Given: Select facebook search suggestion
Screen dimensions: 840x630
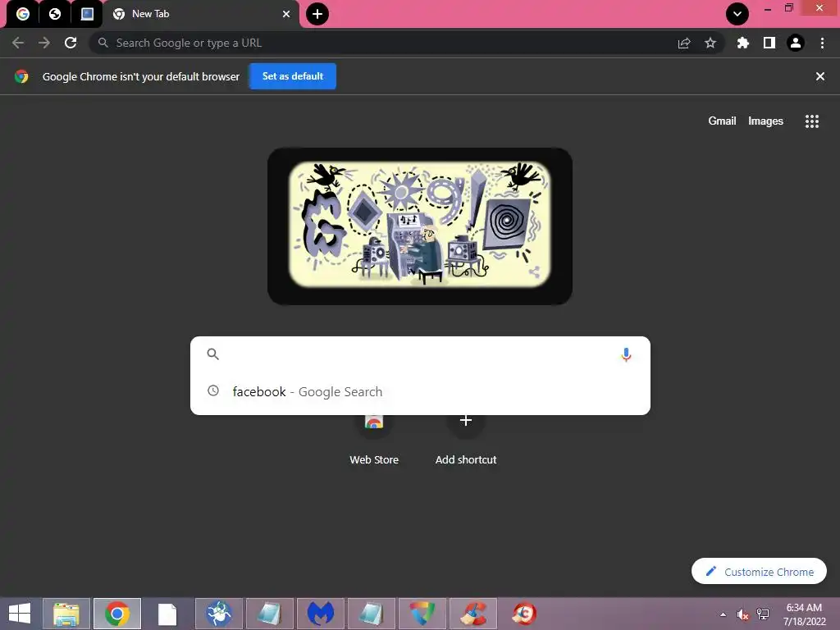Looking at the screenshot, I should [x=420, y=391].
